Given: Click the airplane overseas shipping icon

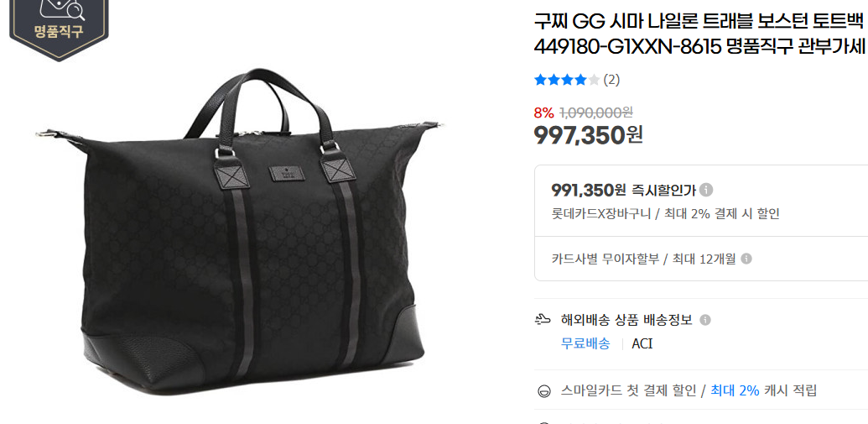Looking at the screenshot, I should click(x=543, y=319).
